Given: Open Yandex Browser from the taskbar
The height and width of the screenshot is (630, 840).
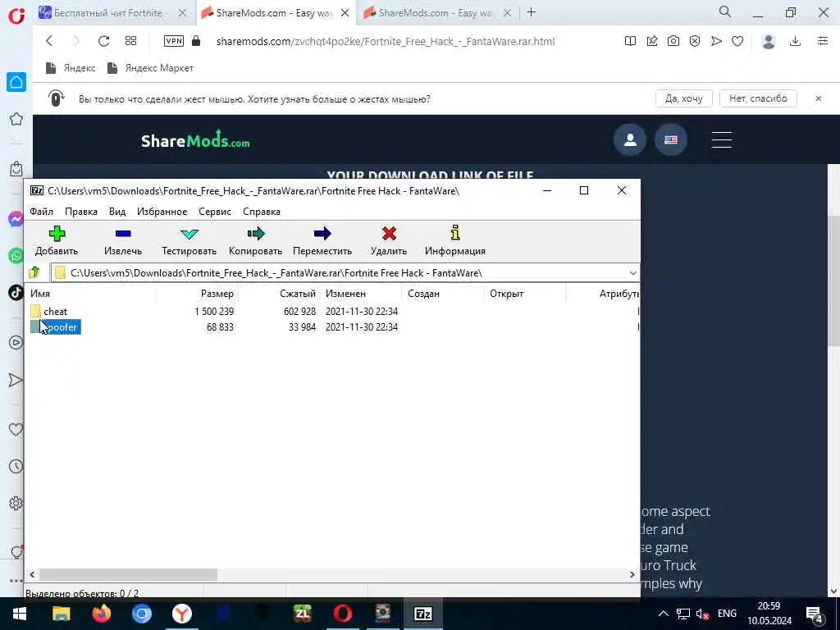Looking at the screenshot, I should point(182,614).
